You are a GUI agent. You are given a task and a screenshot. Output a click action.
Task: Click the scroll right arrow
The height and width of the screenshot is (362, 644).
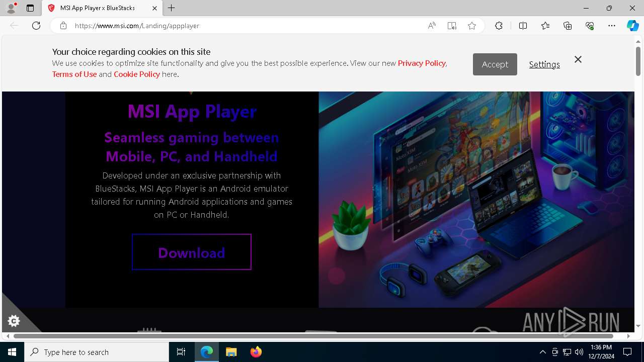pos(628,336)
